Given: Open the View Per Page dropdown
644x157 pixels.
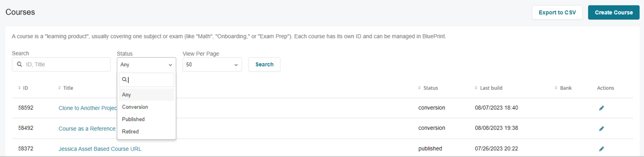Looking at the screenshot, I should click(212, 64).
